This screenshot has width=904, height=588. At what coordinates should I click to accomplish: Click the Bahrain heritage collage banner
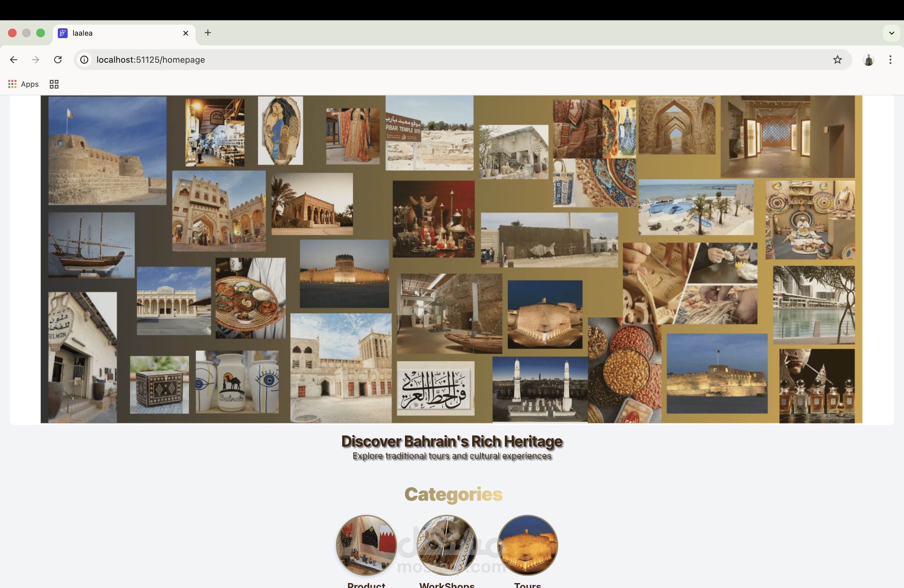click(451, 259)
